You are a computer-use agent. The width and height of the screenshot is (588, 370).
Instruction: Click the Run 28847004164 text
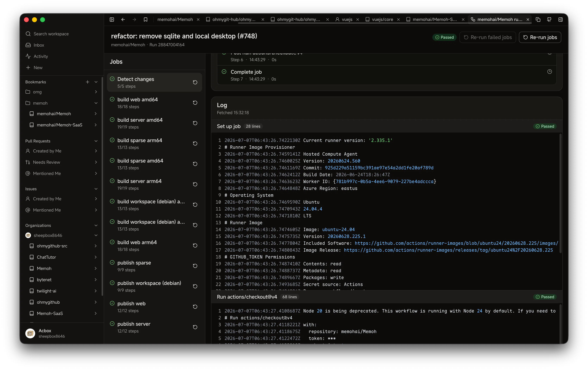(x=167, y=45)
